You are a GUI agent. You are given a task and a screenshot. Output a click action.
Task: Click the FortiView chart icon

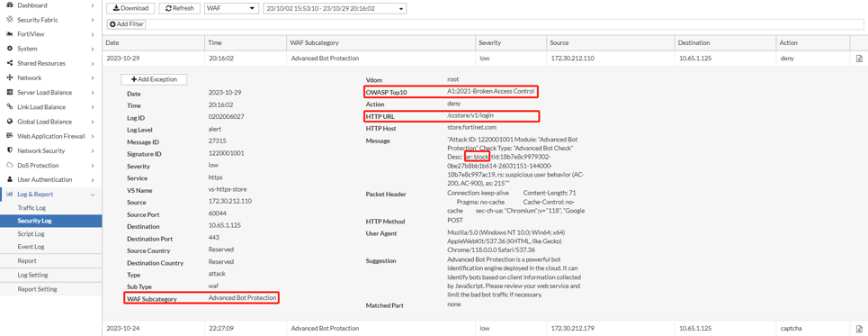click(x=9, y=34)
